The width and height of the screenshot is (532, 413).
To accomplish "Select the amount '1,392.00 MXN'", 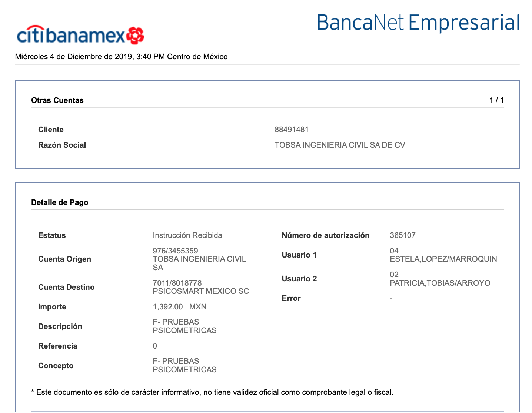I will pyautogui.click(x=180, y=307).
